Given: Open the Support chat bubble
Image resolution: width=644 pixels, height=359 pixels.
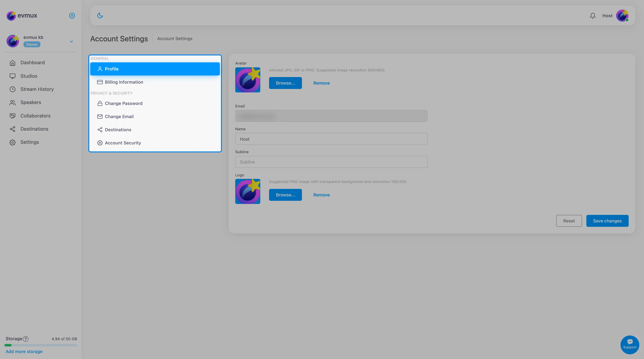Looking at the screenshot, I should click(x=629, y=345).
